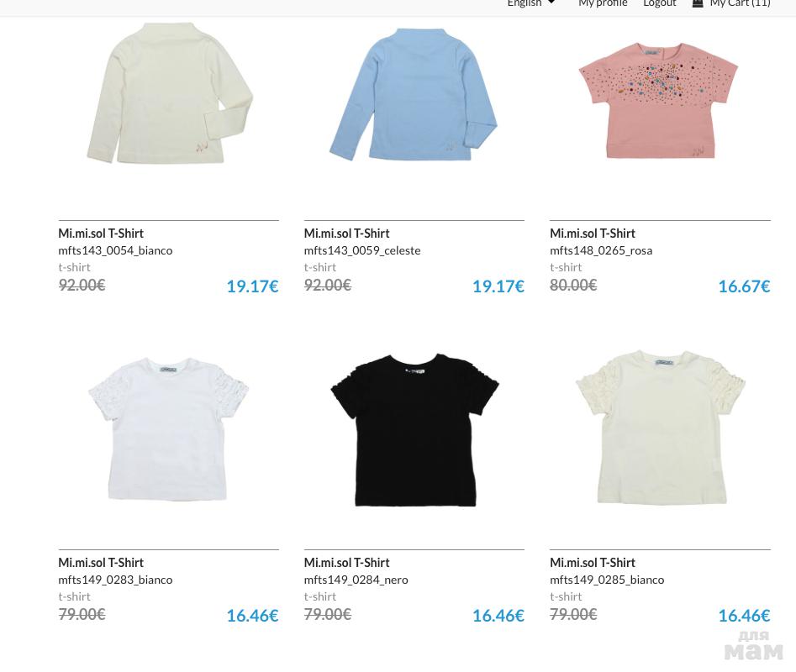Open product title above mfts148_0265_rosa
This screenshot has height=672, width=796.
click(593, 234)
